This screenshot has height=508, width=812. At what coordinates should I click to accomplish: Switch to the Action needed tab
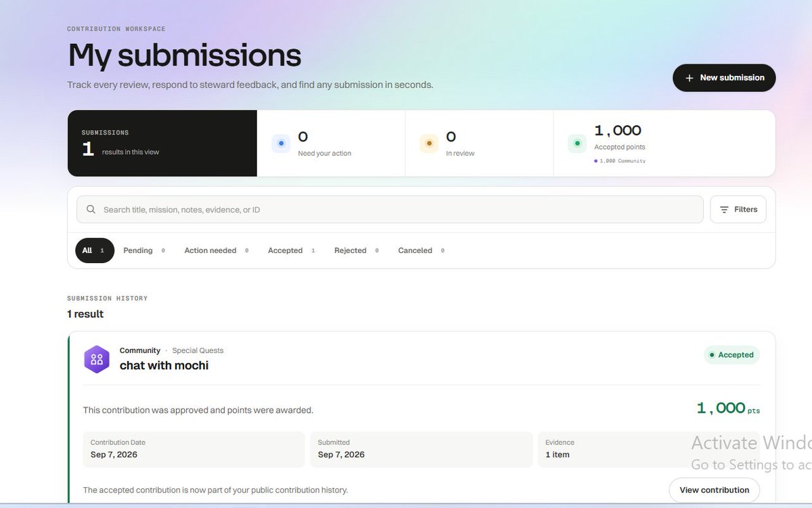click(217, 250)
